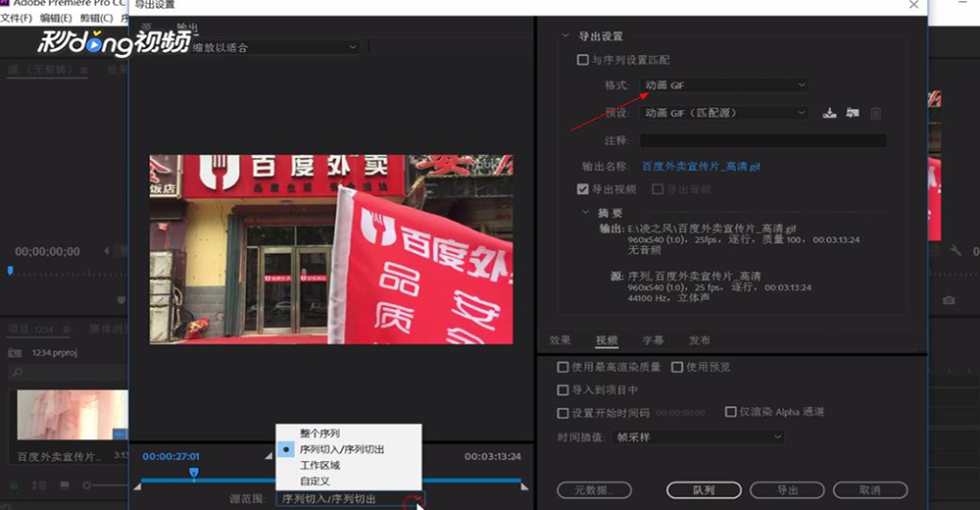Click the set in point triangle marker

coord(137,486)
